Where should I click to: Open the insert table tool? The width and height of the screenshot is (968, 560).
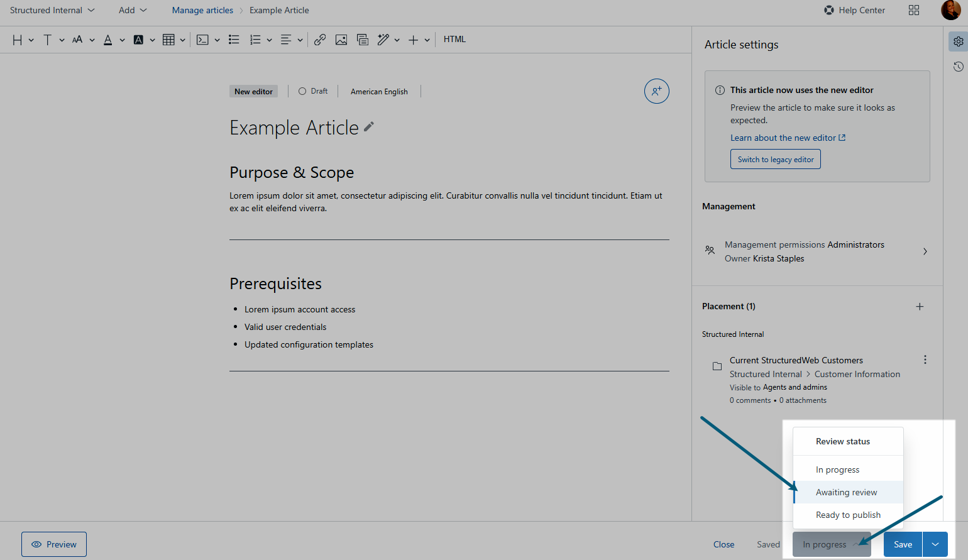point(168,40)
